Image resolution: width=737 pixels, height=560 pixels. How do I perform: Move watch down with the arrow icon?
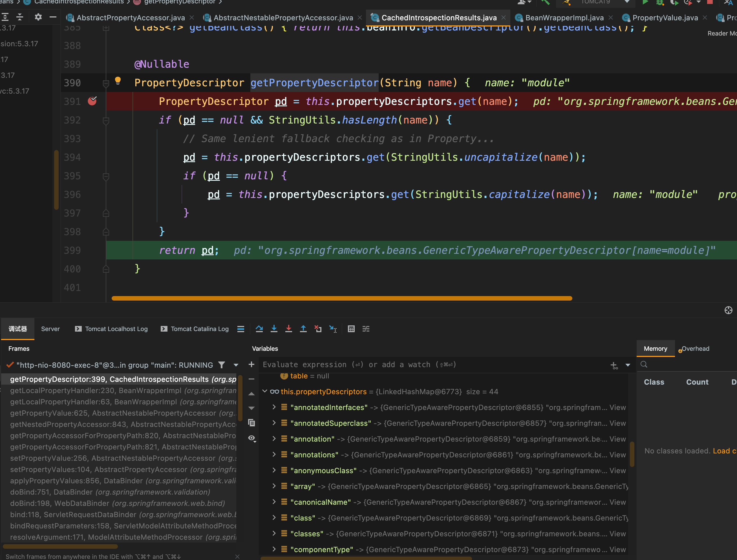pyautogui.click(x=251, y=408)
